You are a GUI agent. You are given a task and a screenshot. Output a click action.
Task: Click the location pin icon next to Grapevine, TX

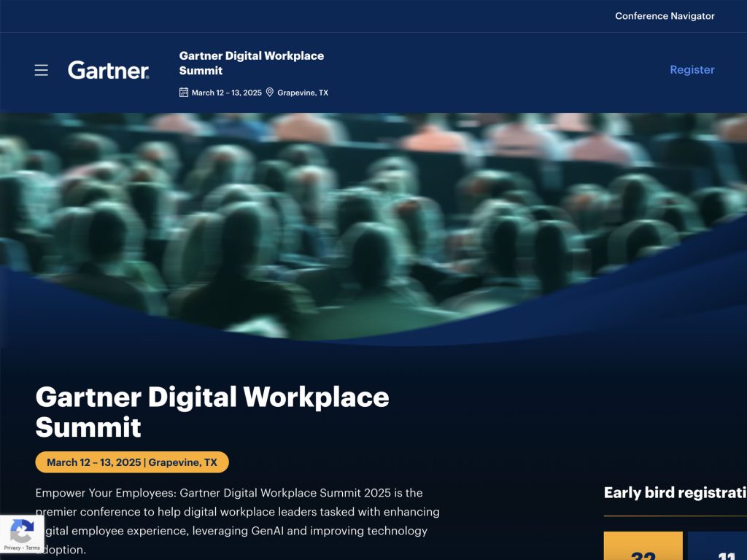tap(270, 93)
